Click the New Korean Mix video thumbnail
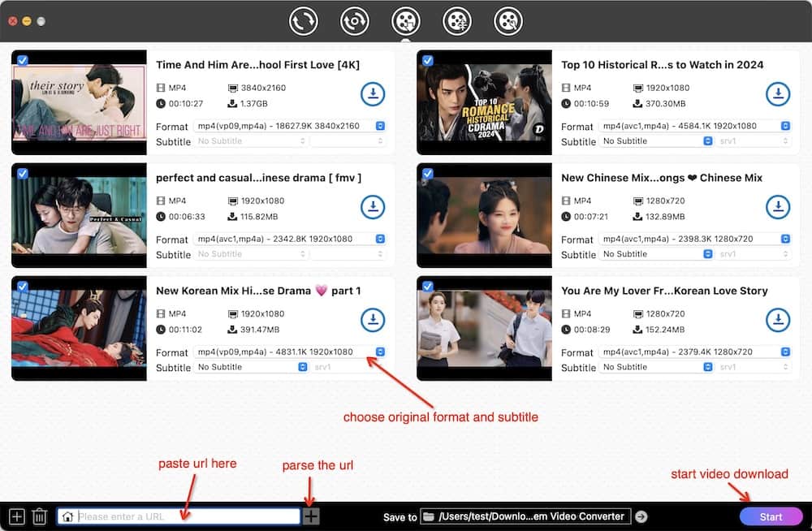This screenshot has height=531, width=812. pyautogui.click(x=79, y=328)
